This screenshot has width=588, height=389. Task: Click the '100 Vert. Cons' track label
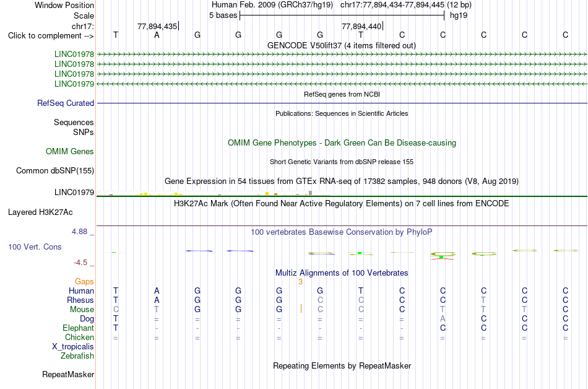[35, 247]
